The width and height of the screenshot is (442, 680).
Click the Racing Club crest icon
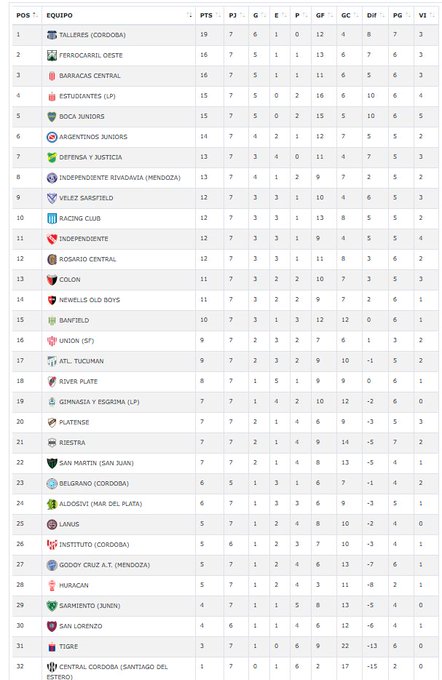[x=52, y=219]
